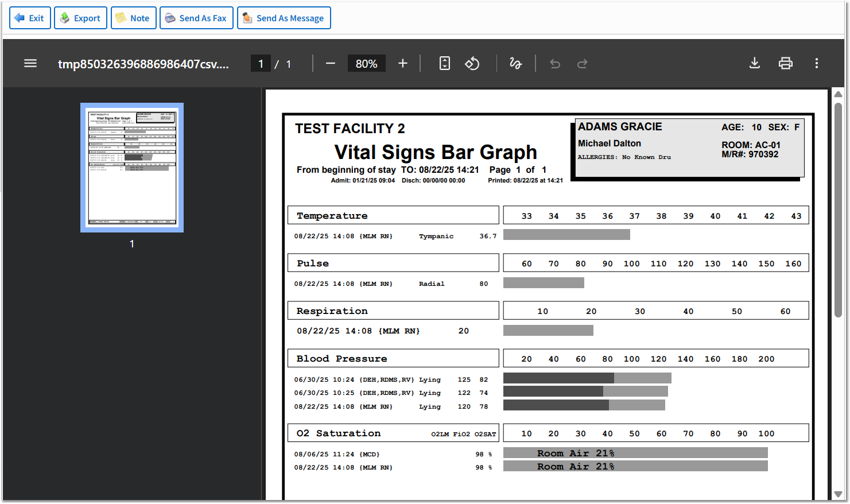Click Send As Message
This screenshot has height=504, width=850.
[284, 18]
